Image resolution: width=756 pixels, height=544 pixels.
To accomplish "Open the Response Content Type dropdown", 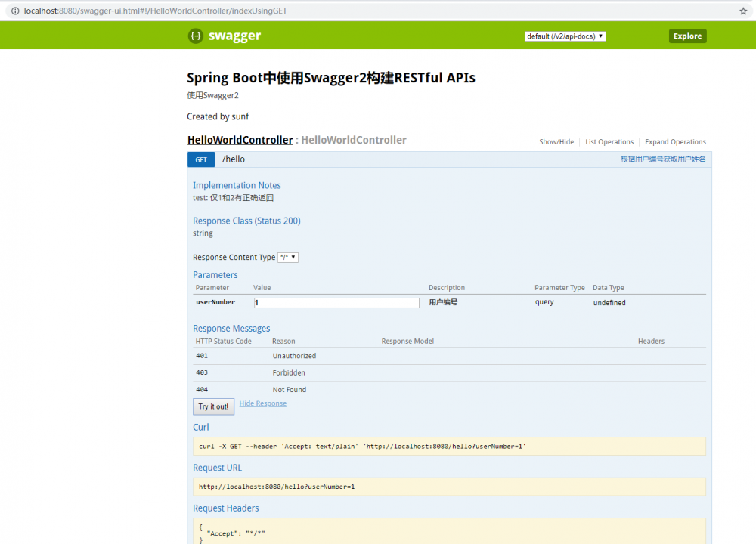I will [288, 258].
